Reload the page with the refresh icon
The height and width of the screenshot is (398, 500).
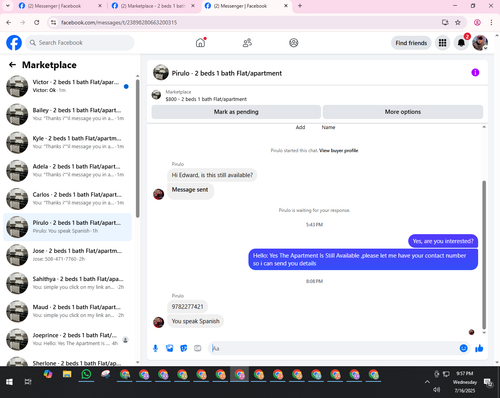[x=37, y=22]
